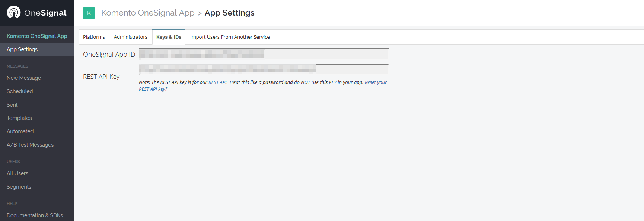Click the USERS section header
The width and height of the screenshot is (644, 221).
pos(13,162)
